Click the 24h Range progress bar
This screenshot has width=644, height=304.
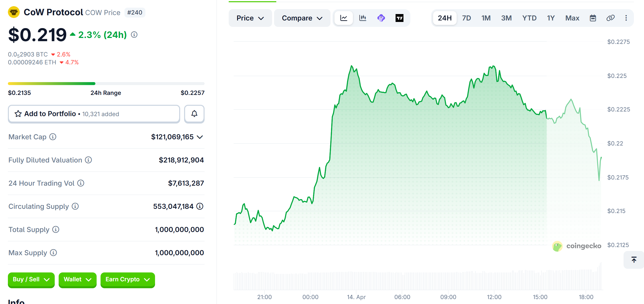coord(106,83)
